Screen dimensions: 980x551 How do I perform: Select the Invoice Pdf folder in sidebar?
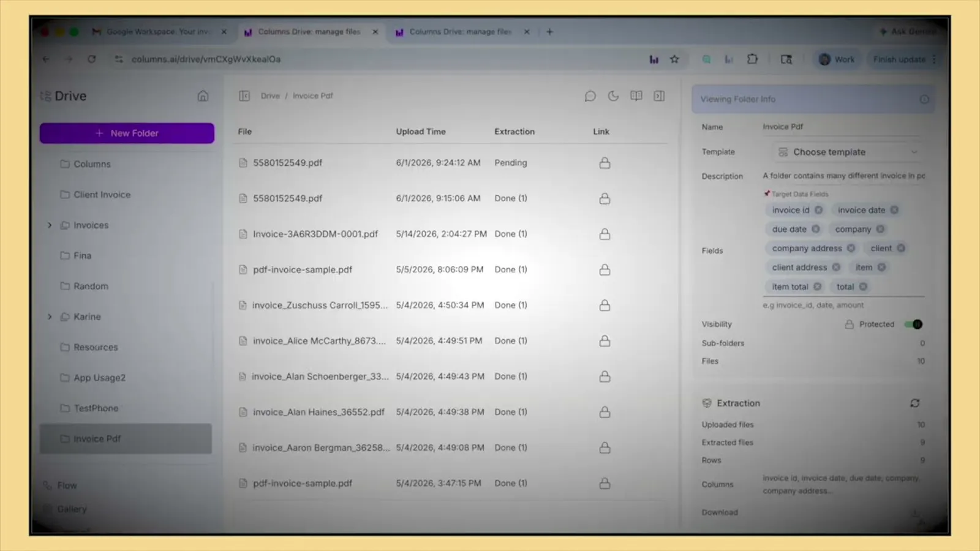click(126, 438)
